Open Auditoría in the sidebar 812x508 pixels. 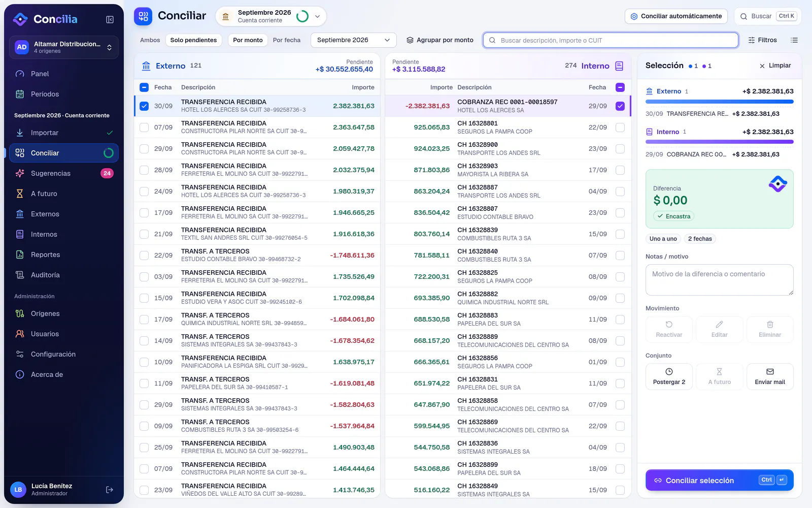[x=64, y=275]
